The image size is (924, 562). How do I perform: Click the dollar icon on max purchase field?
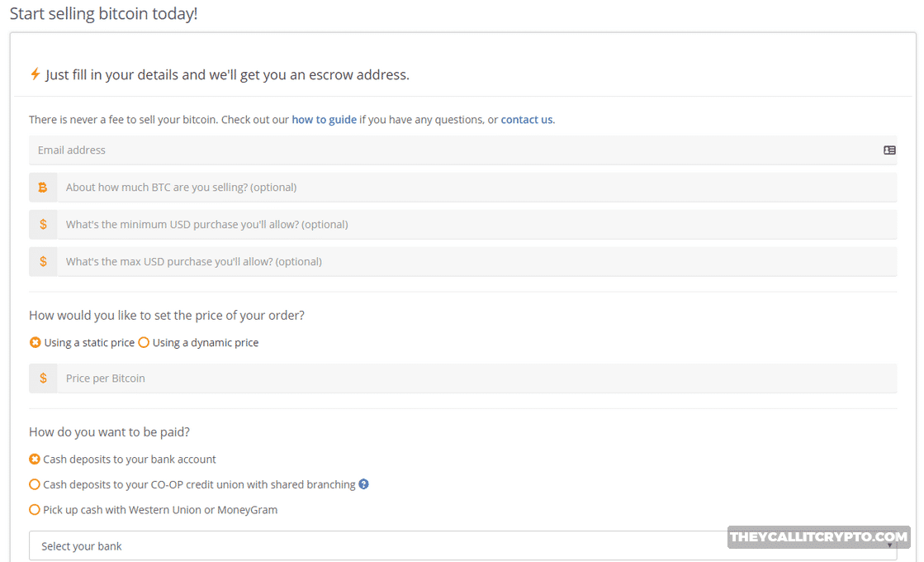[43, 261]
